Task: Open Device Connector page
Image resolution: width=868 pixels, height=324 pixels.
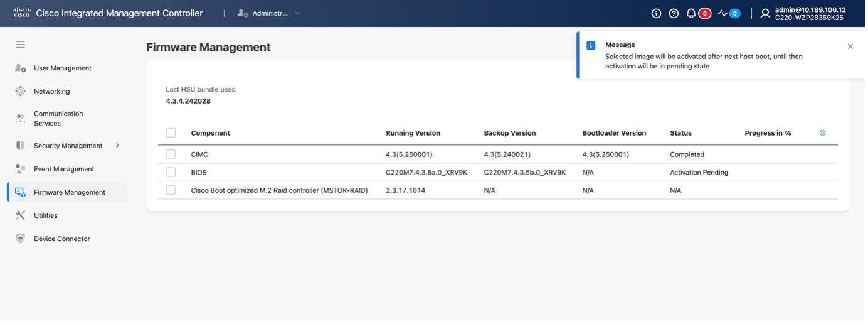Action: tap(61, 239)
